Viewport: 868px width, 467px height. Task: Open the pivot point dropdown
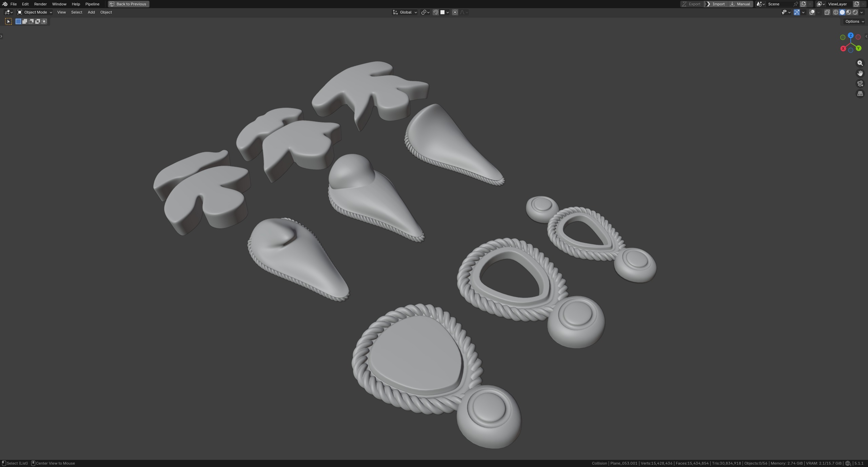pos(425,12)
